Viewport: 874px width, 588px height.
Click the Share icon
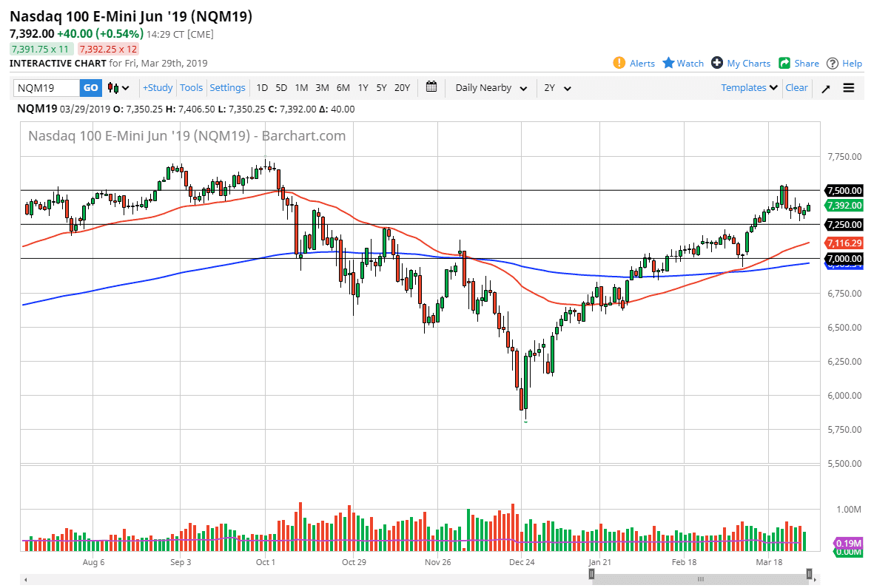[783, 63]
